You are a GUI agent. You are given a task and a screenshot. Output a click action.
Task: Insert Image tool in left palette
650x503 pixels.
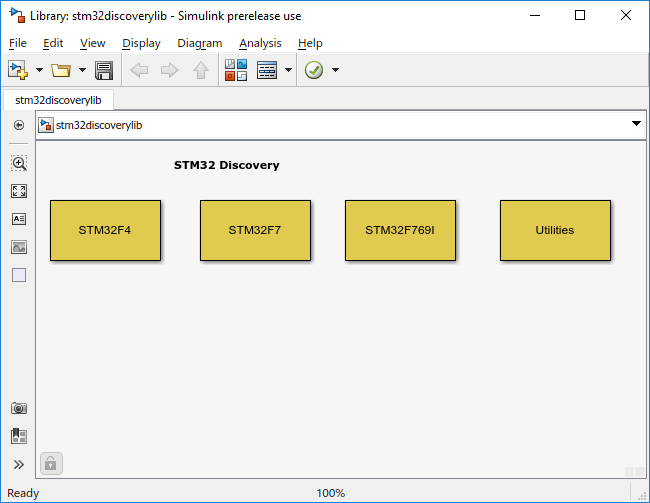[x=19, y=247]
